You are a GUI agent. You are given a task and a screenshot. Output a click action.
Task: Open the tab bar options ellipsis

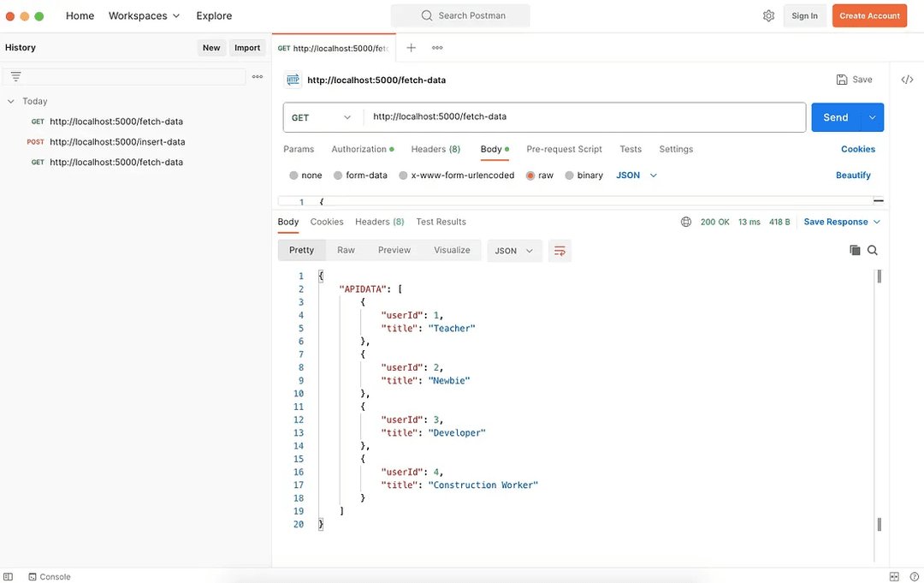437,48
